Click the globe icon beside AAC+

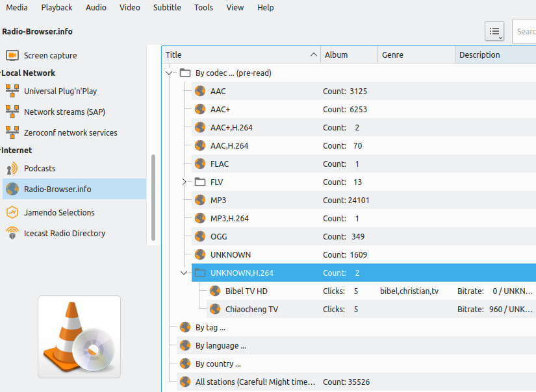tap(200, 109)
